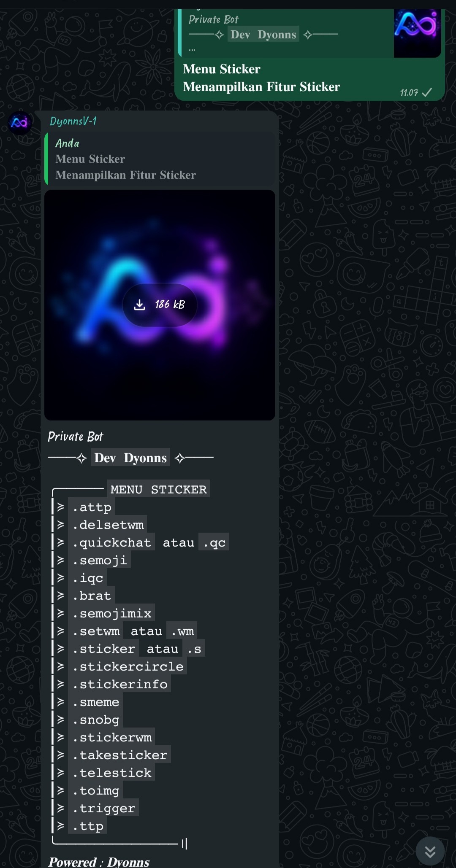Tap the .takesticker command
The image size is (456, 868).
coord(119,755)
